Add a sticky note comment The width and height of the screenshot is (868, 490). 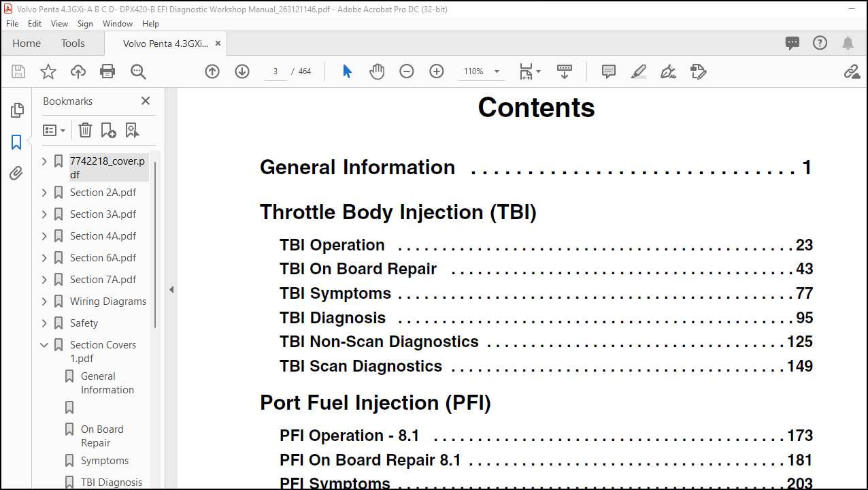(x=609, y=71)
